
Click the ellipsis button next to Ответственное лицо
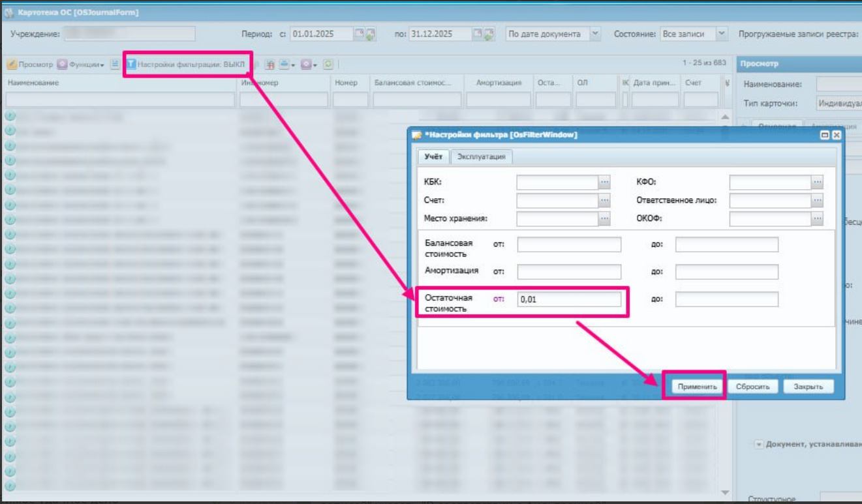coord(817,200)
